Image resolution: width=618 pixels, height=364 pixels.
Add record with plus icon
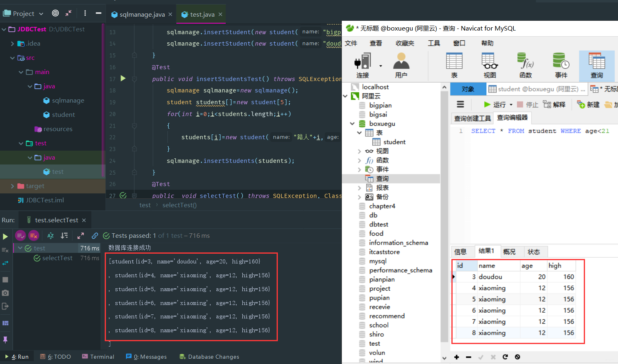pos(457,357)
